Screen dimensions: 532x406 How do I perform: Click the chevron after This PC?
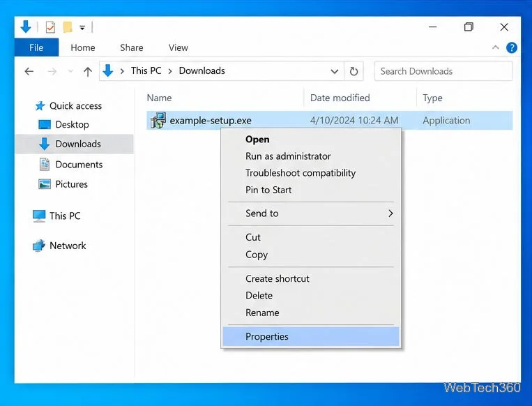point(170,71)
